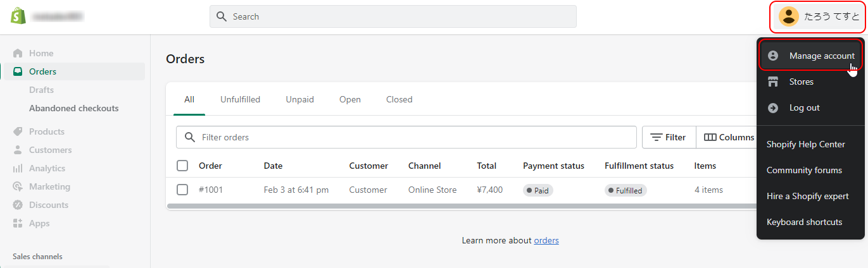Viewport: 868px width, 268px height.
Task: Click the 'Online Store' channel cell
Action: (432, 190)
